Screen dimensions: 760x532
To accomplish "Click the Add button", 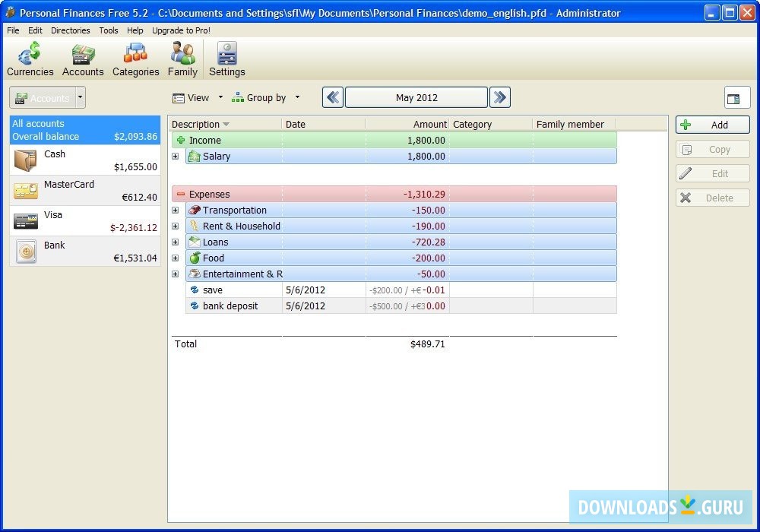I will [x=712, y=125].
